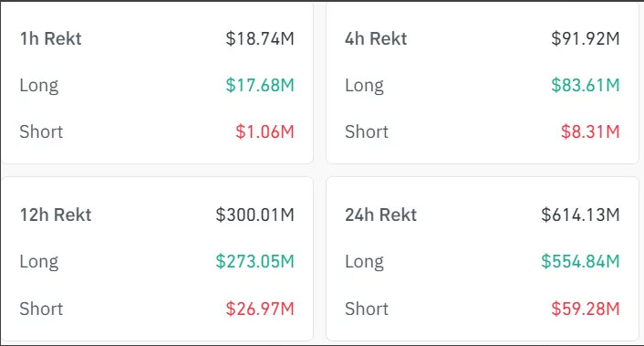Screen dimensions: 644x346
Task: Select the 24h Rekt heading
Action: point(380,215)
